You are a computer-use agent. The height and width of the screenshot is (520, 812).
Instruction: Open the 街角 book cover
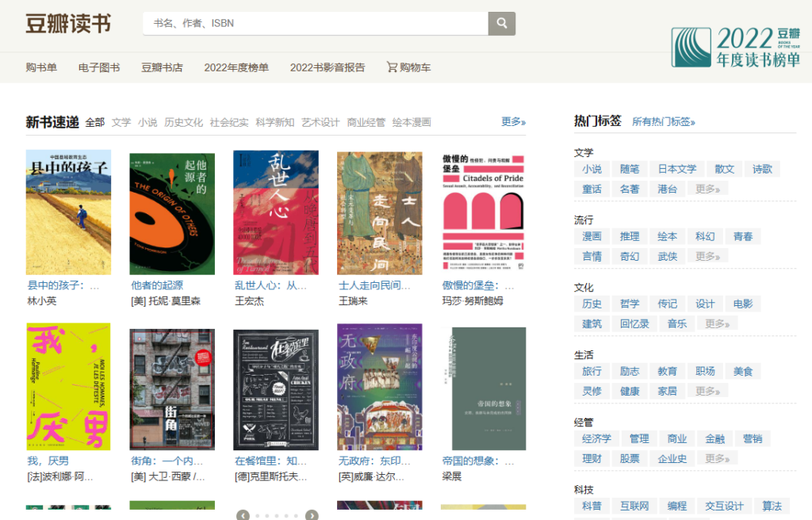click(172, 388)
